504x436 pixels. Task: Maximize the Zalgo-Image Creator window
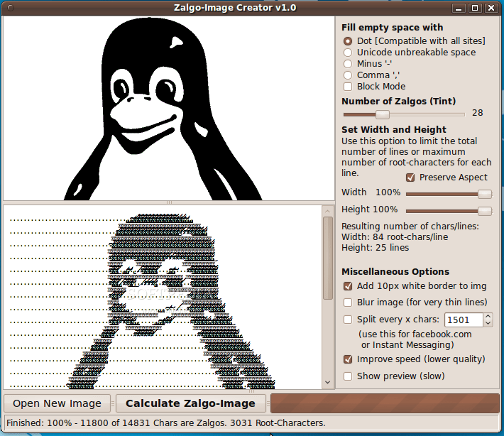click(475, 8)
